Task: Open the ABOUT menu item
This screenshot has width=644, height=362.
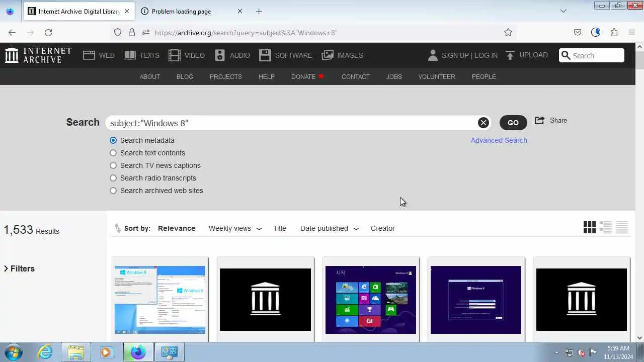Action: (x=150, y=76)
